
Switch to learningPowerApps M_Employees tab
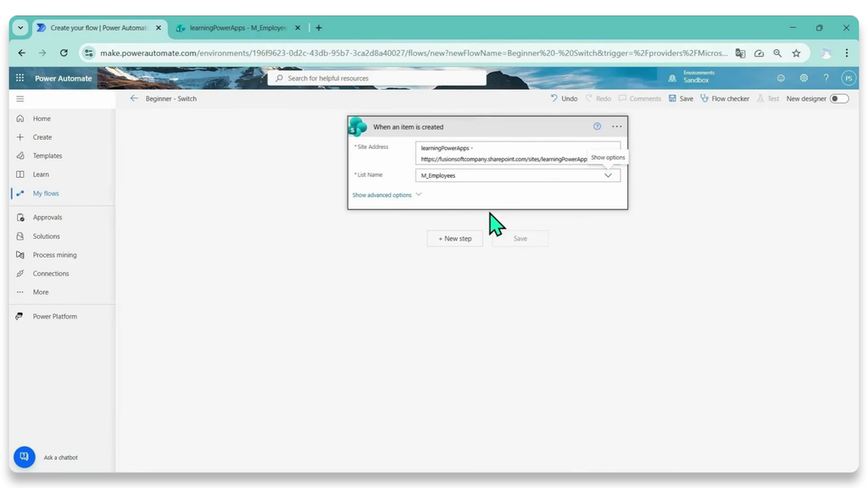pyautogui.click(x=238, y=28)
